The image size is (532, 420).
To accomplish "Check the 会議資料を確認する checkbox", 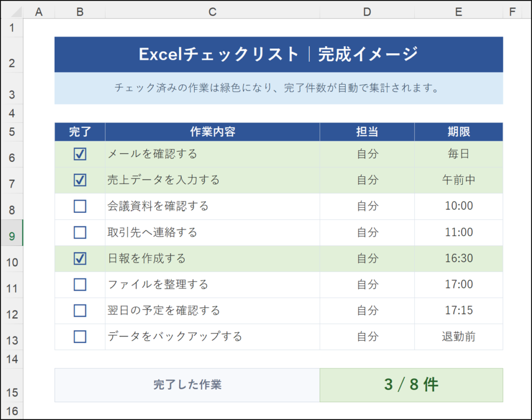I will click(x=80, y=207).
